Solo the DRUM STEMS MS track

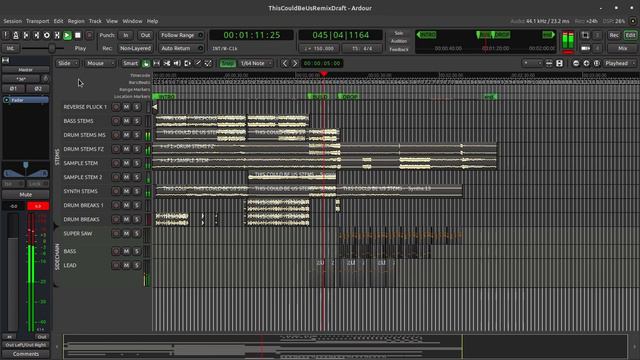coord(137,135)
